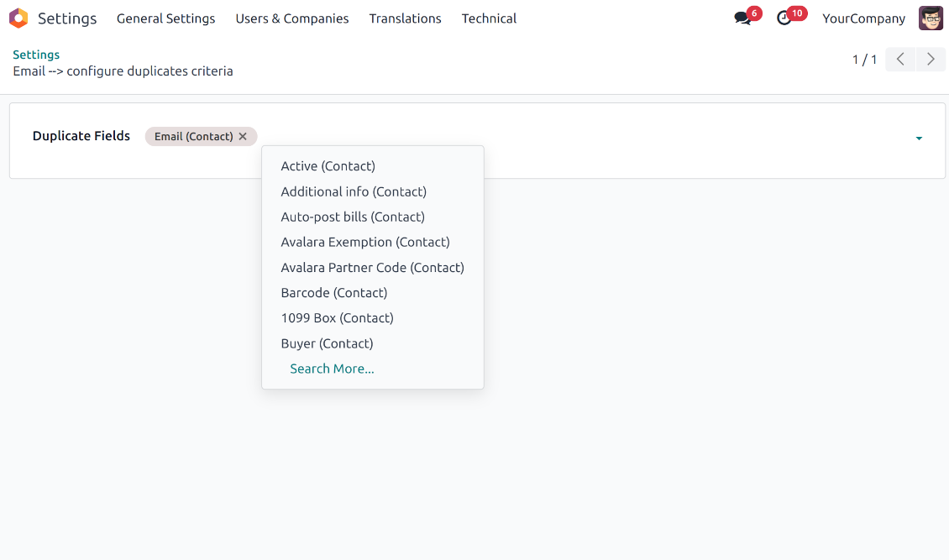The image size is (949, 560).
Task: Click the Duplicate Fields label
Action: [81, 136]
